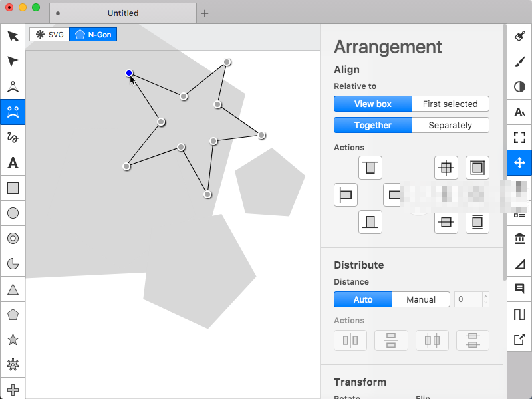Screen dimensions: 532x399
Task: Pick the Circle shape tool
Action: click(x=13, y=213)
